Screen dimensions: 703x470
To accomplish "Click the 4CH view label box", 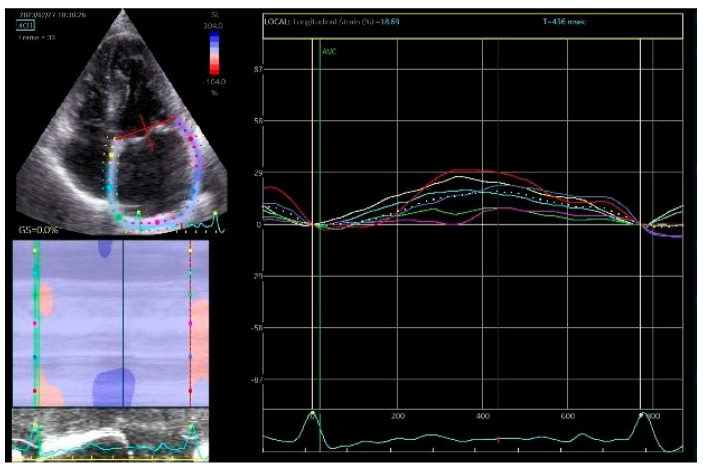I will pos(26,26).
